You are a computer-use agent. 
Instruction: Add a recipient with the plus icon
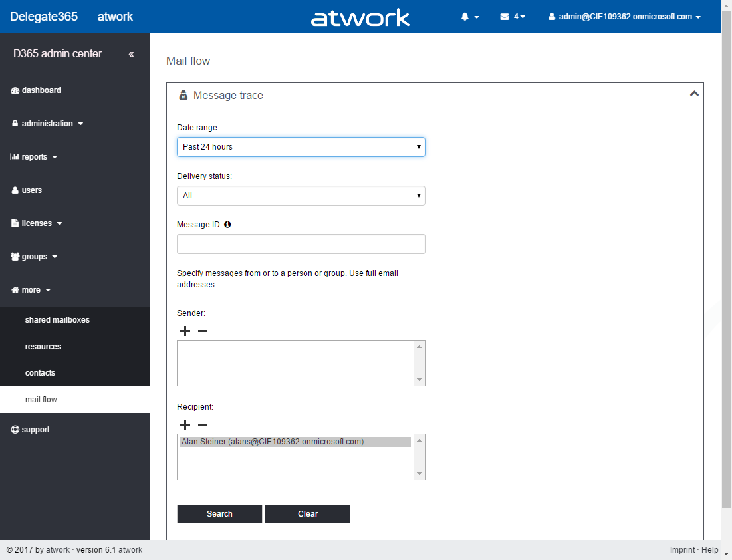pyautogui.click(x=185, y=425)
